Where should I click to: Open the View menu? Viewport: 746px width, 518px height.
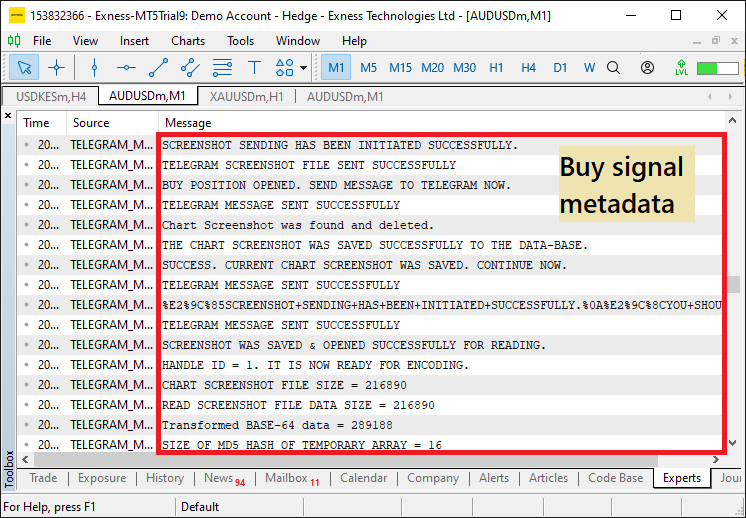85,41
